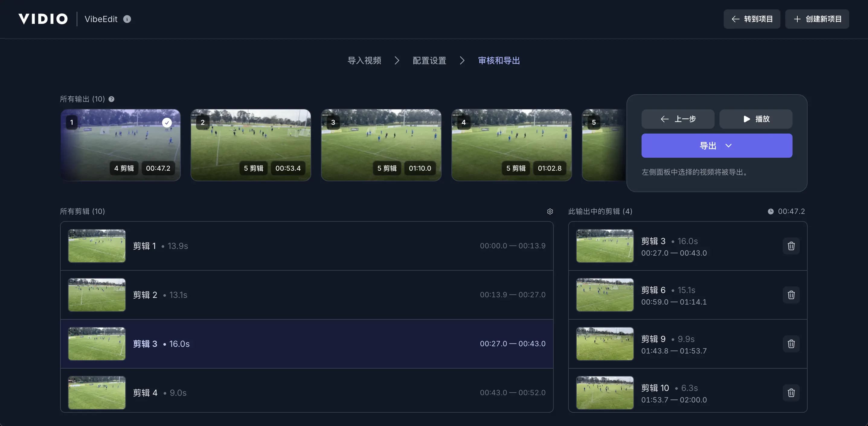868x426 pixels.
Task: Click the 剪辑 1 thumbnail
Action: click(x=97, y=246)
